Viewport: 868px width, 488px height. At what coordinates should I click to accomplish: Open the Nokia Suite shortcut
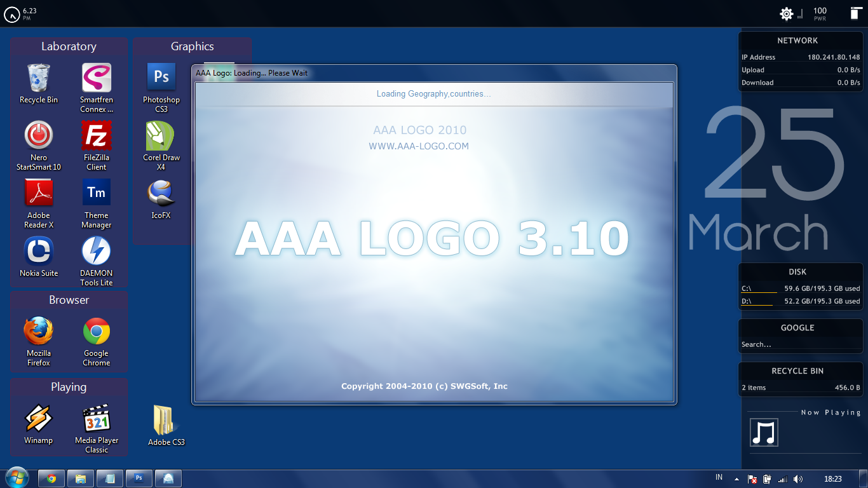(x=39, y=257)
